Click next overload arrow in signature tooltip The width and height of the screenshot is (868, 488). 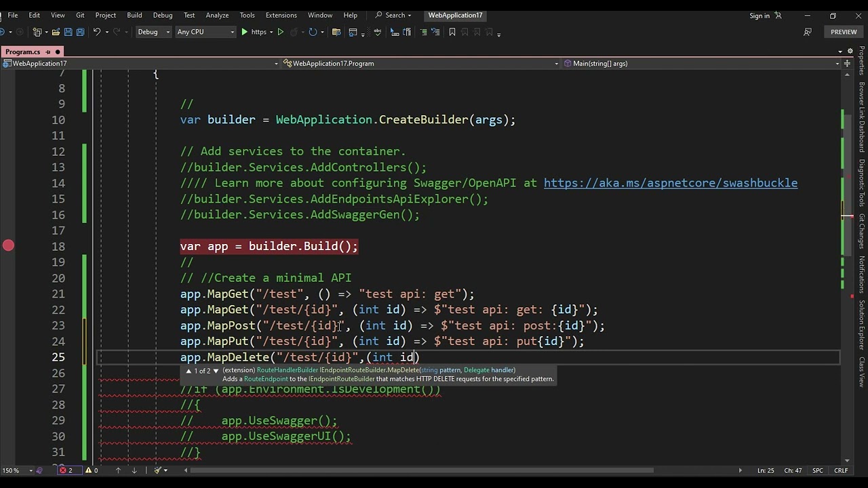pyautogui.click(x=216, y=371)
